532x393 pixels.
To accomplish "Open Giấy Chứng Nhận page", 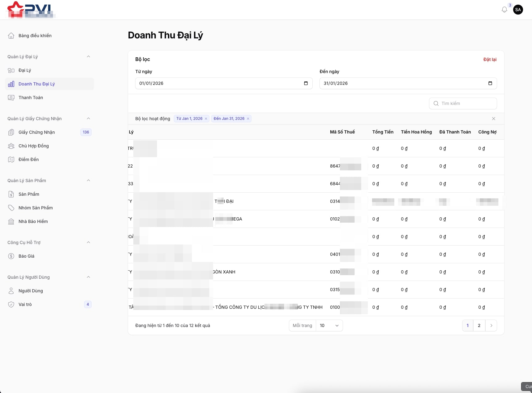I will 36,132.
